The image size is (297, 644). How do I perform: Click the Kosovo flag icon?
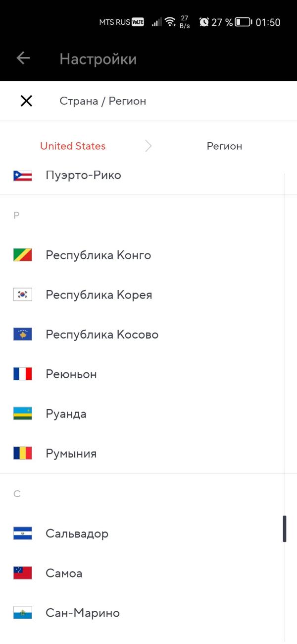click(23, 335)
